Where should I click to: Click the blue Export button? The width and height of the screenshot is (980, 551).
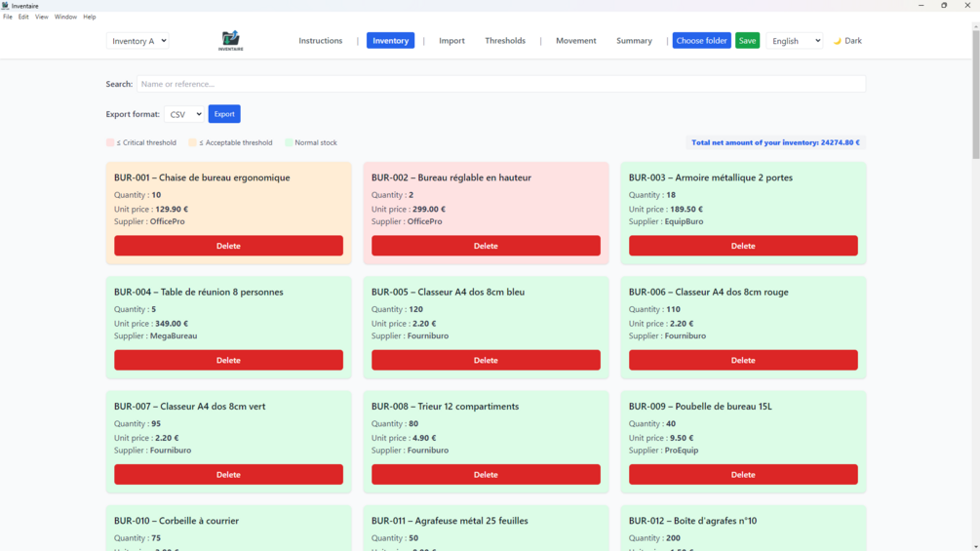(x=223, y=114)
